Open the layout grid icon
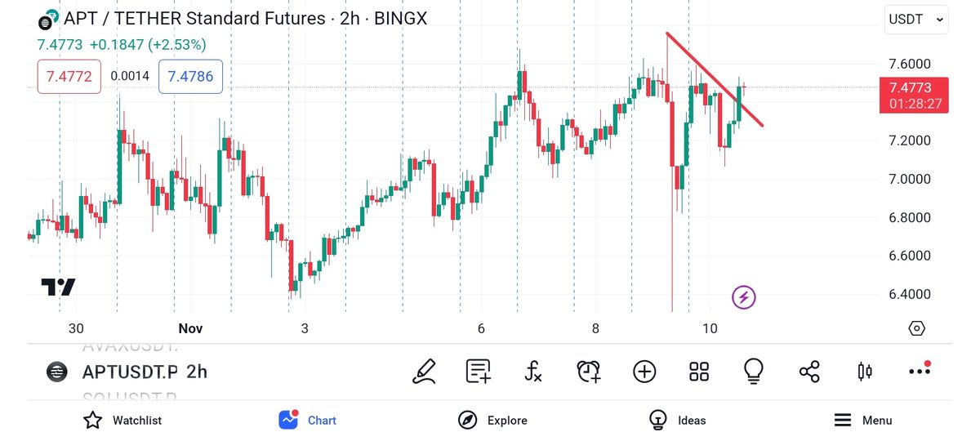 tap(699, 372)
